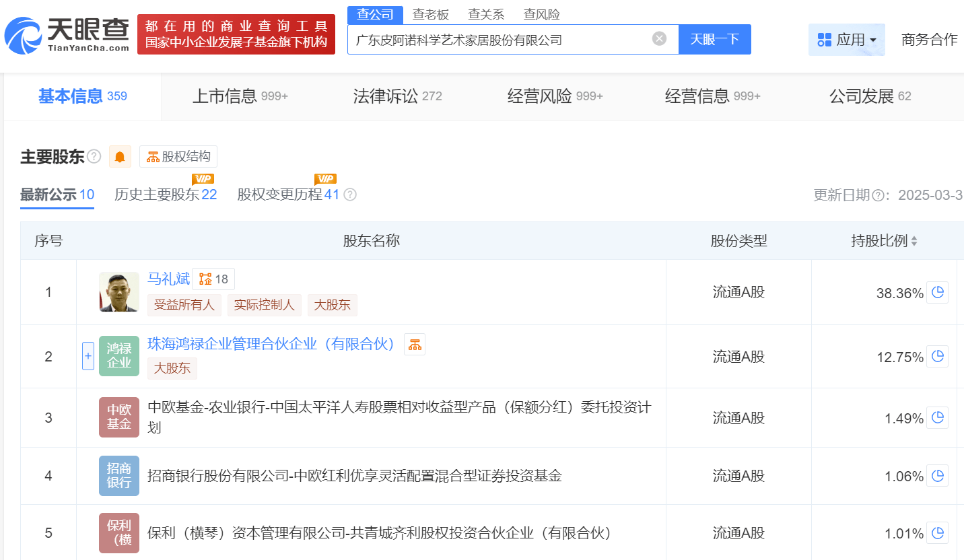Switch to 经营信息 tab
Image resolution: width=964 pixels, height=560 pixels.
[712, 96]
